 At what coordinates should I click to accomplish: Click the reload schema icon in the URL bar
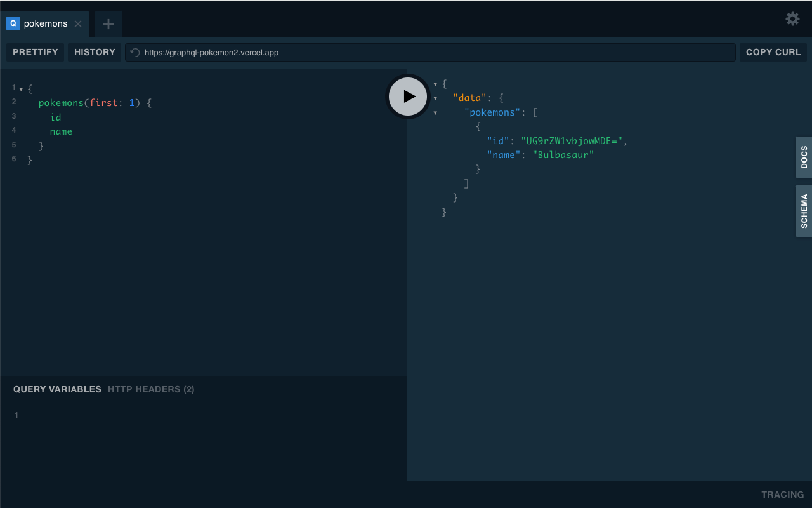(134, 52)
